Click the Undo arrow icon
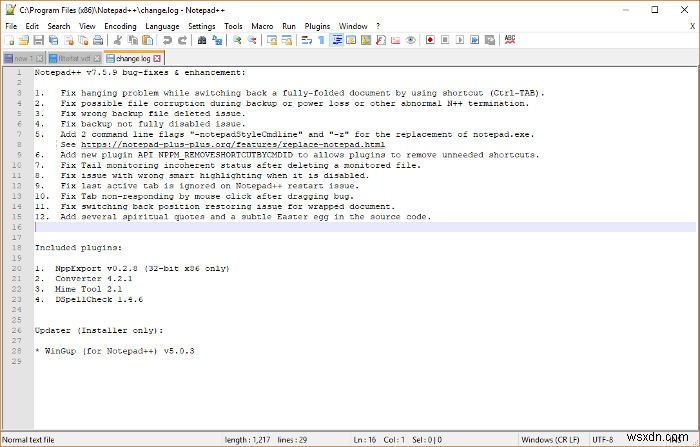700x447 pixels. (167, 40)
